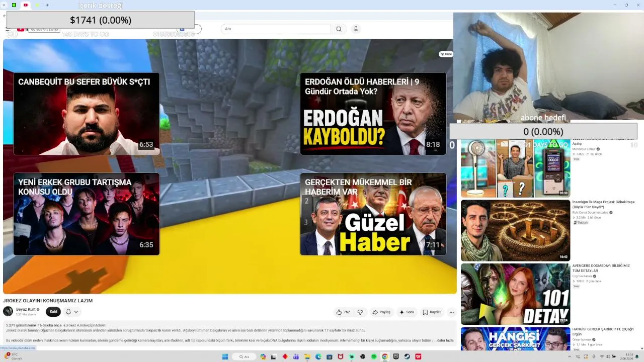
Task: Click the Ruhi Çenet Documentaries channel name
Action: pyautogui.click(x=590, y=213)
